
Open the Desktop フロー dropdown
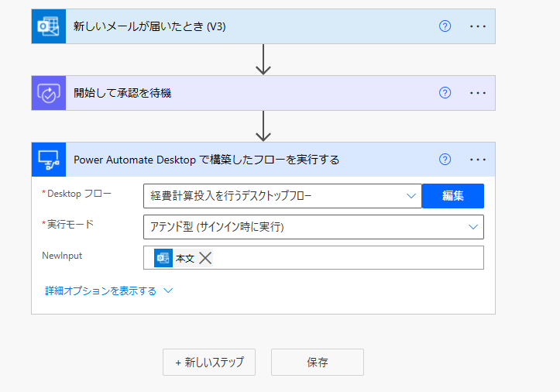click(283, 196)
